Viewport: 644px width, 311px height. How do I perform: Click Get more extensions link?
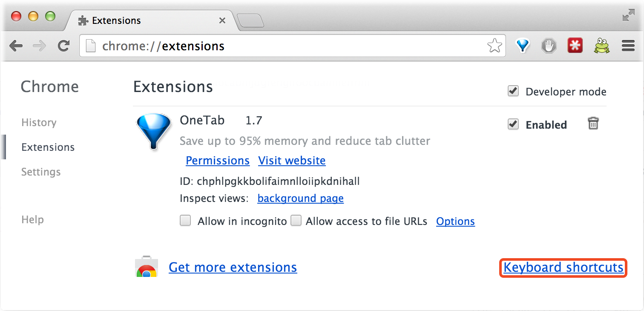click(233, 268)
